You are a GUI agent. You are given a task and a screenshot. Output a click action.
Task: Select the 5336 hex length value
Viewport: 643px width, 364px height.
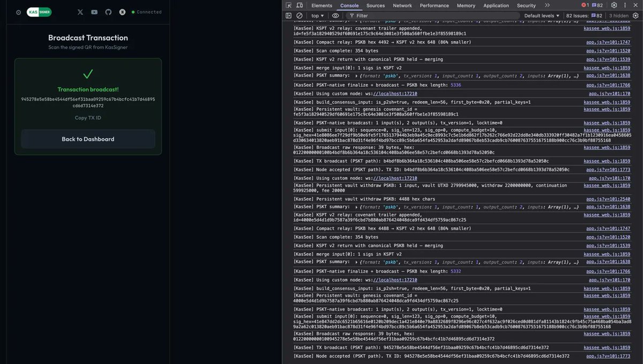(x=455, y=85)
